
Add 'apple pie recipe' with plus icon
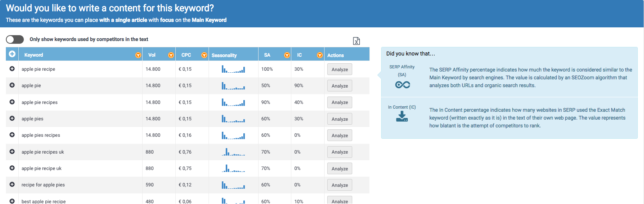(x=12, y=69)
